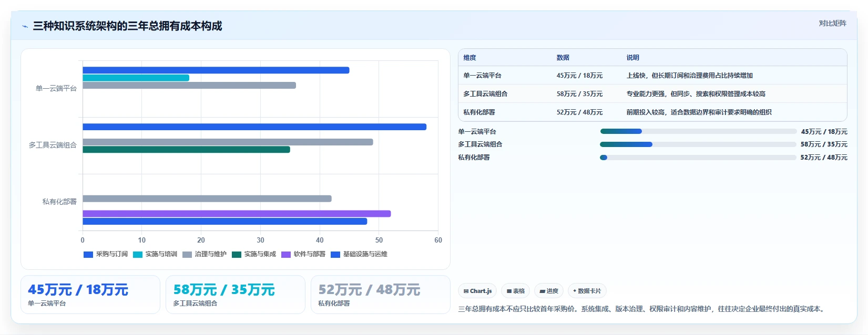868x335 pixels.
Task: Click the description starting 专业能力更强
Action: [696, 94]
